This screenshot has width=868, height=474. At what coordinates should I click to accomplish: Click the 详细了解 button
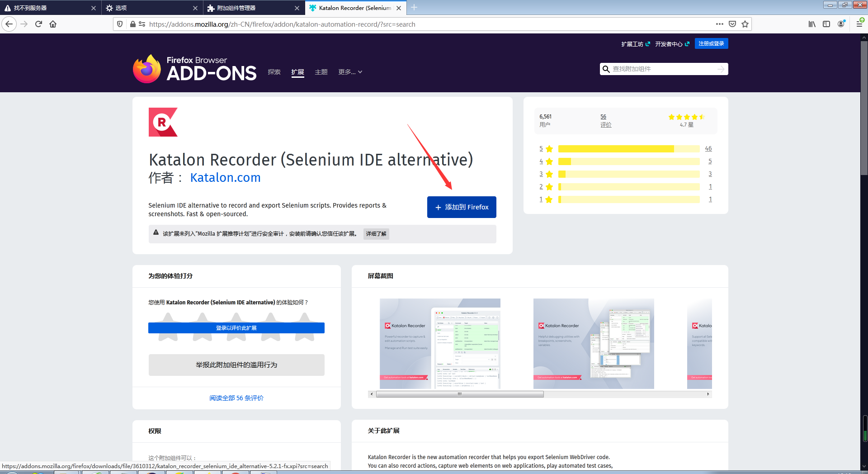376,234
